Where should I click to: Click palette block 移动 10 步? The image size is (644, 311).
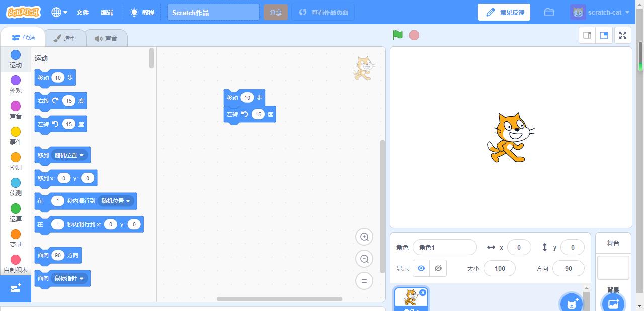[55, 78]
